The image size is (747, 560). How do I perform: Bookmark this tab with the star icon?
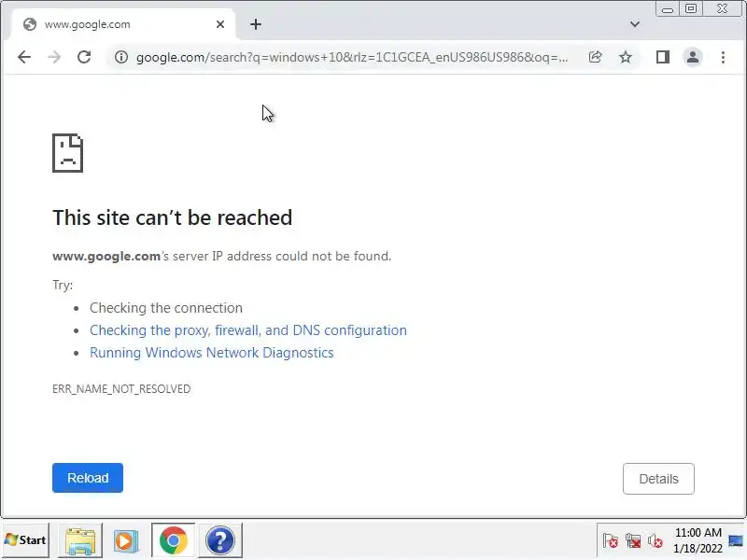(625, 57)
